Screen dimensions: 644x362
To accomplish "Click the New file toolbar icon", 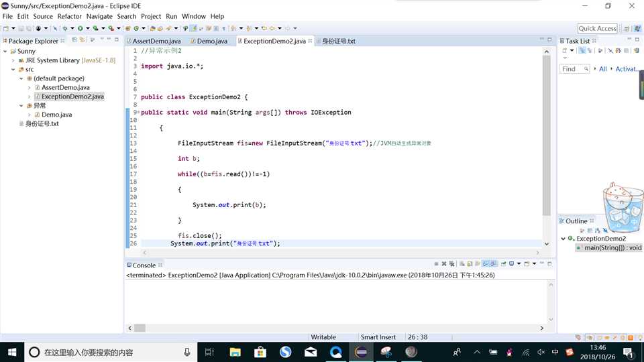I will coord(6,28).
